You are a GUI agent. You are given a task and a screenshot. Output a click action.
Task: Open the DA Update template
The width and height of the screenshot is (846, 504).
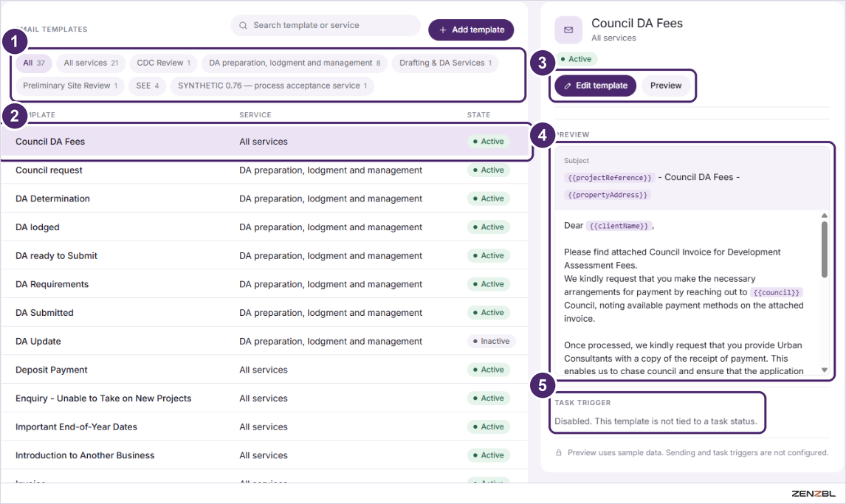coord(264,342)
